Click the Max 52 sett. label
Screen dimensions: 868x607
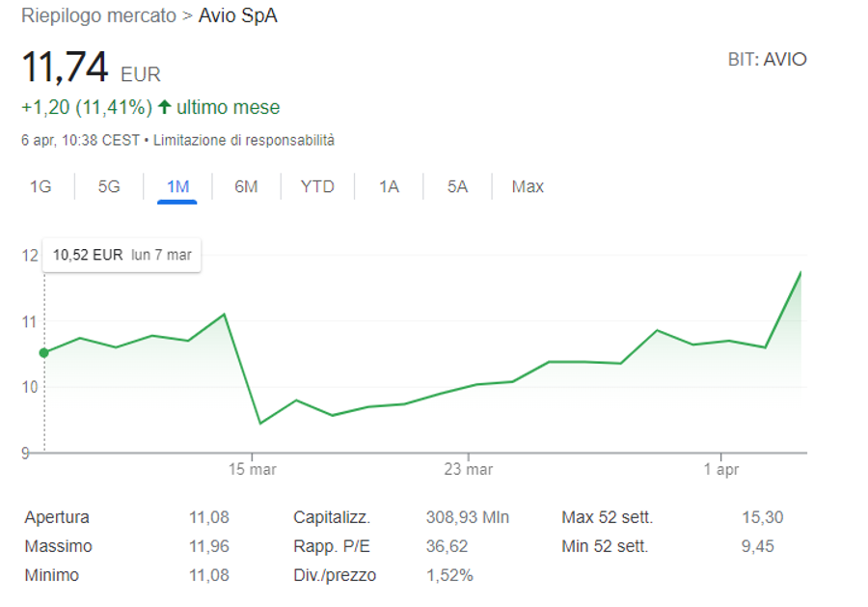tap(608, 517)
